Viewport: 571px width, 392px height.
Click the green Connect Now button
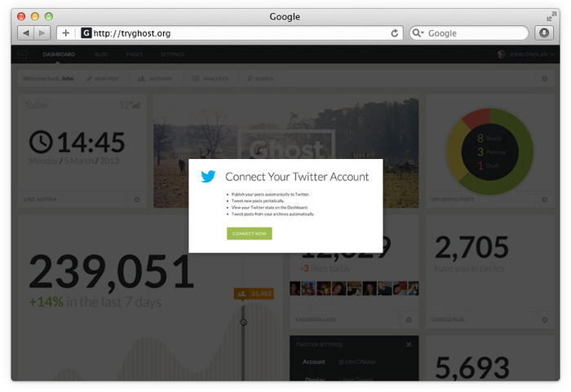coord(249,234)
